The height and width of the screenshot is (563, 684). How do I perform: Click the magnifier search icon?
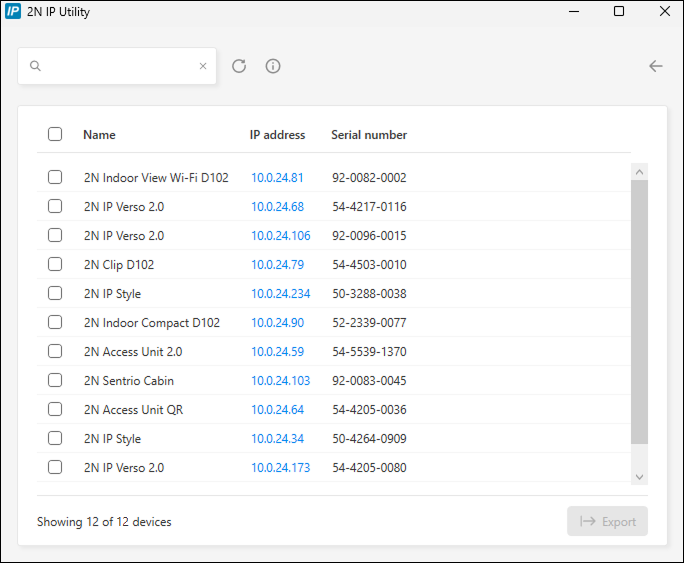35,66
